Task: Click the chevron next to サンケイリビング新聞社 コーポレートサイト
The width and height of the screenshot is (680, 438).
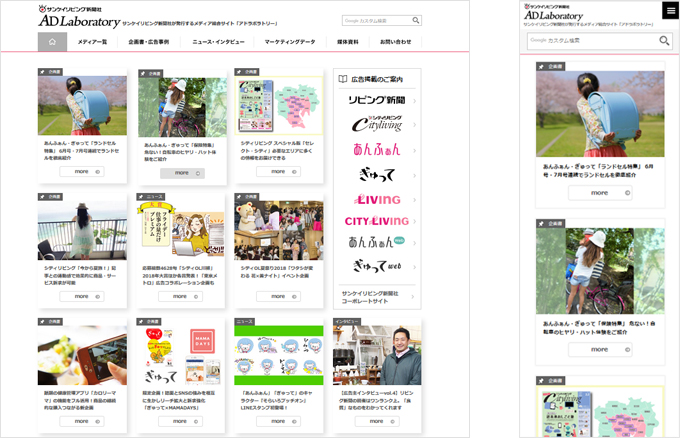Action: 412,297
